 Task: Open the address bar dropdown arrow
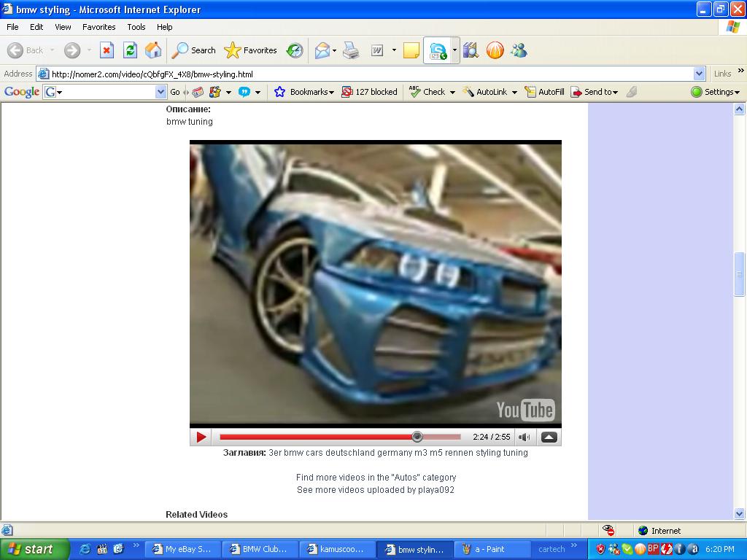pos(699,74)
